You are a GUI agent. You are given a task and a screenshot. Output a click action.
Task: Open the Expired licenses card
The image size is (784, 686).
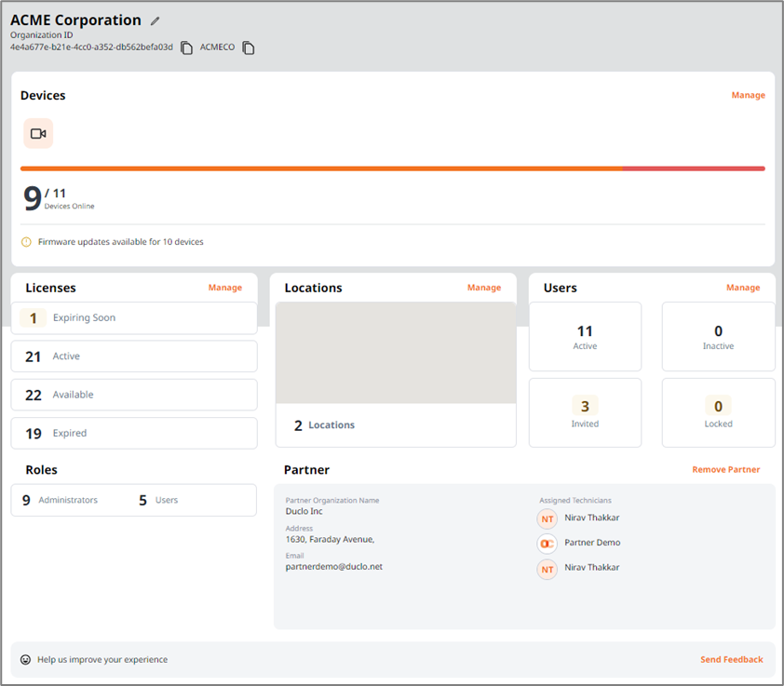pos(134,433)
